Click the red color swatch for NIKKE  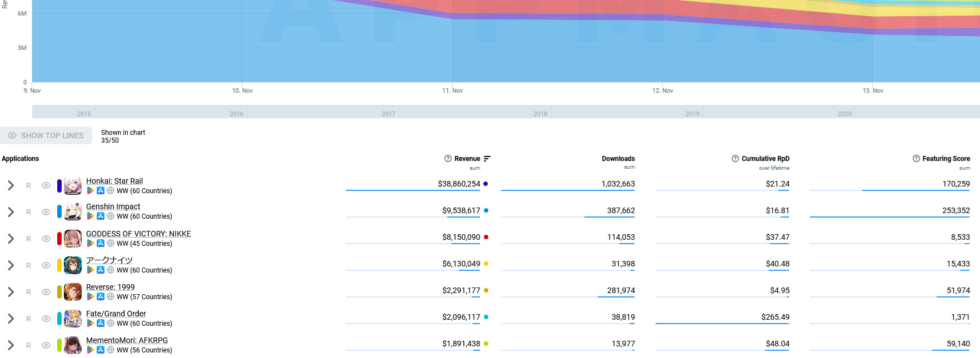click(x=59, y=239)
